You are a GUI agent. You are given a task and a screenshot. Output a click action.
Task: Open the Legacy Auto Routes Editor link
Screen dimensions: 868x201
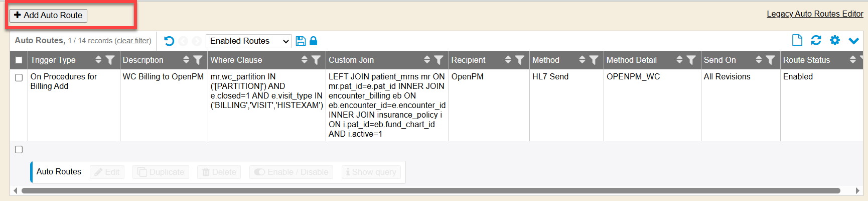coord(815,14)
